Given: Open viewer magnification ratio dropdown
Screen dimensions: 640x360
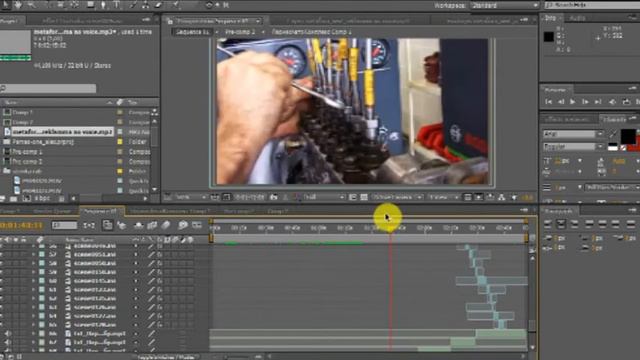Looking at the screenshot, I should (191, 197).
